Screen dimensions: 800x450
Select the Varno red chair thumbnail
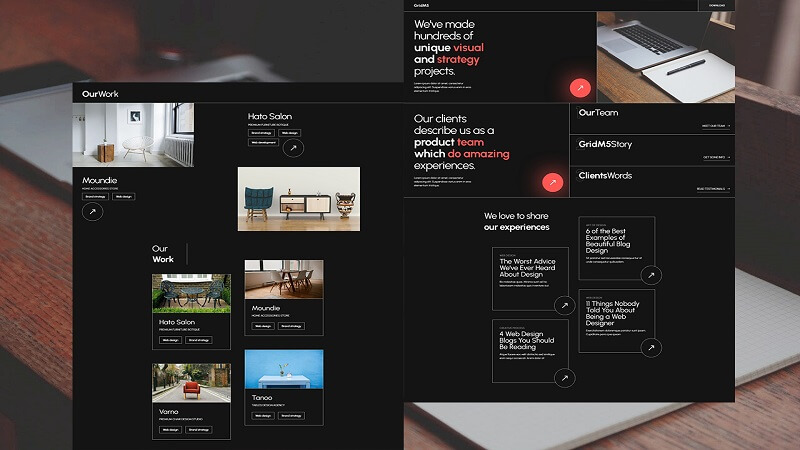(x=191, y=383)
